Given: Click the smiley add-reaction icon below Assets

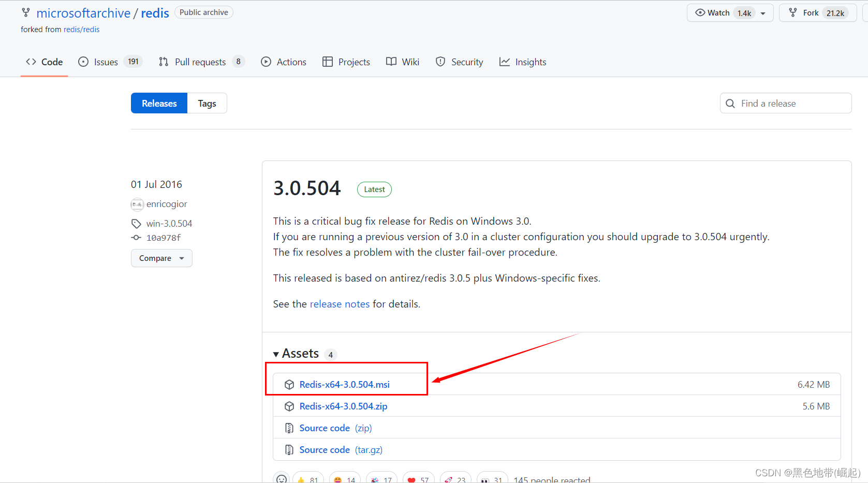Looking at the screenshot, I should tap(281, 479).
